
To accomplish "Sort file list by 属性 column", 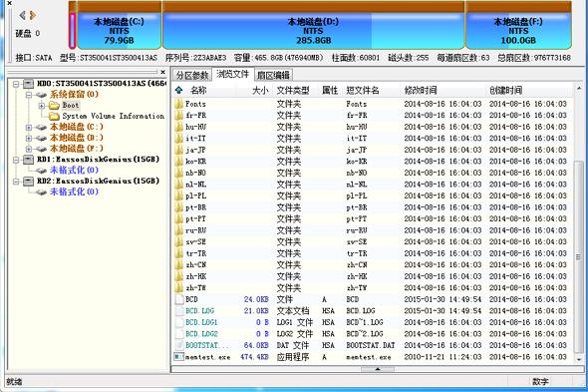I will point(330,90).
